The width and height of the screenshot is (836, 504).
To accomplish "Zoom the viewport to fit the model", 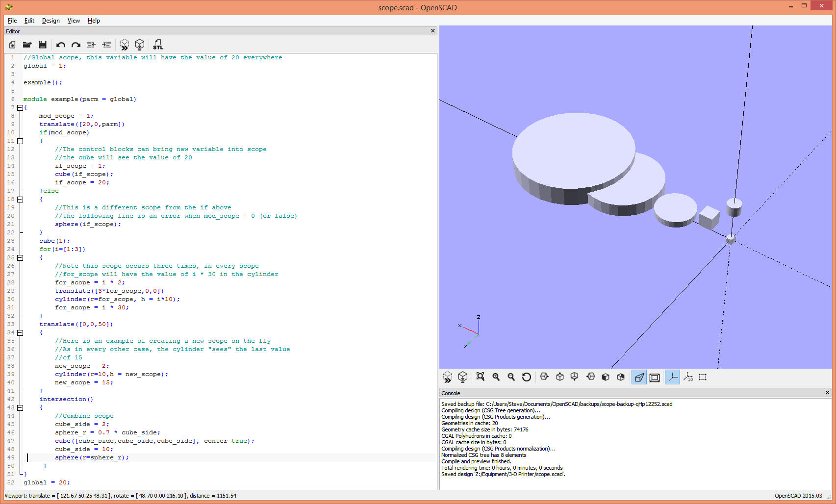I will tap(481, 377).
